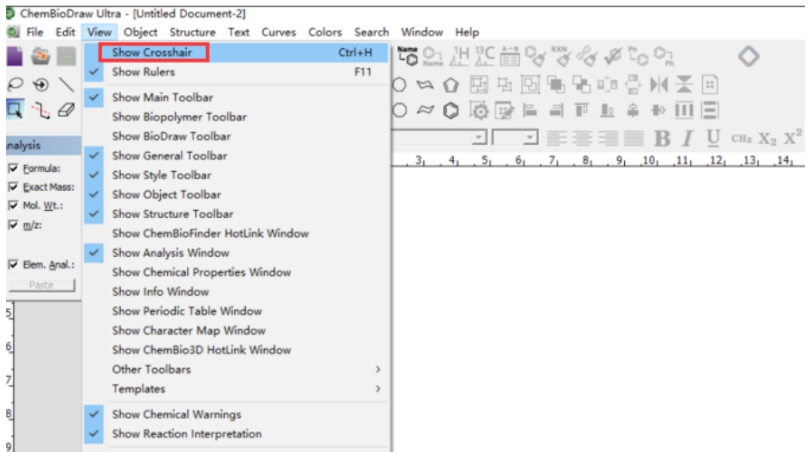Toggle Show Main Toolbar off

click(x=236, y=97)
